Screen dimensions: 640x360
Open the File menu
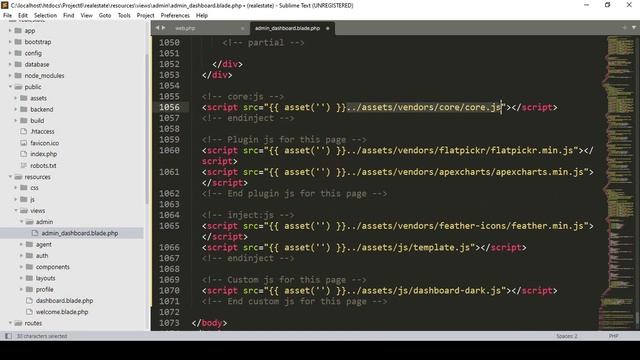pos(7,15)
